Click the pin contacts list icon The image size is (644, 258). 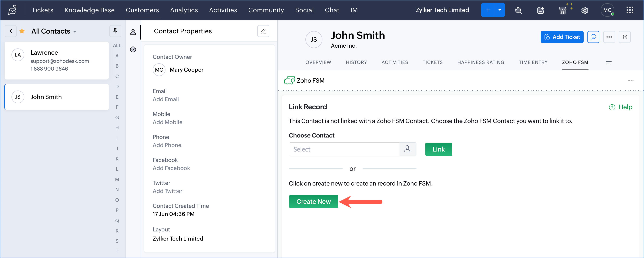[x=115, y=31]
